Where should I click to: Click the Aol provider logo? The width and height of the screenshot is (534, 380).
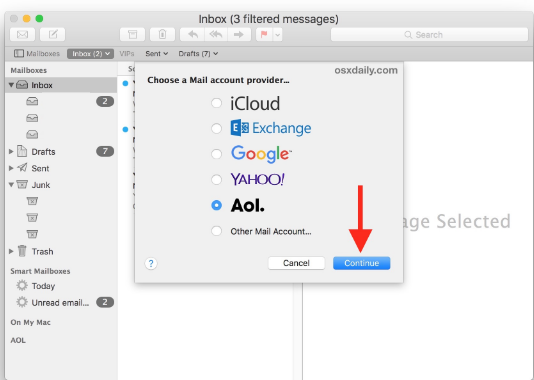248,205
